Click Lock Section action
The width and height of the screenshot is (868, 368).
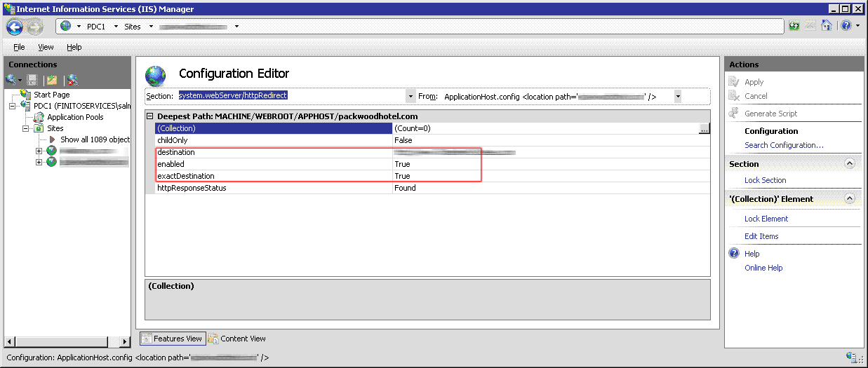(765, 180)
